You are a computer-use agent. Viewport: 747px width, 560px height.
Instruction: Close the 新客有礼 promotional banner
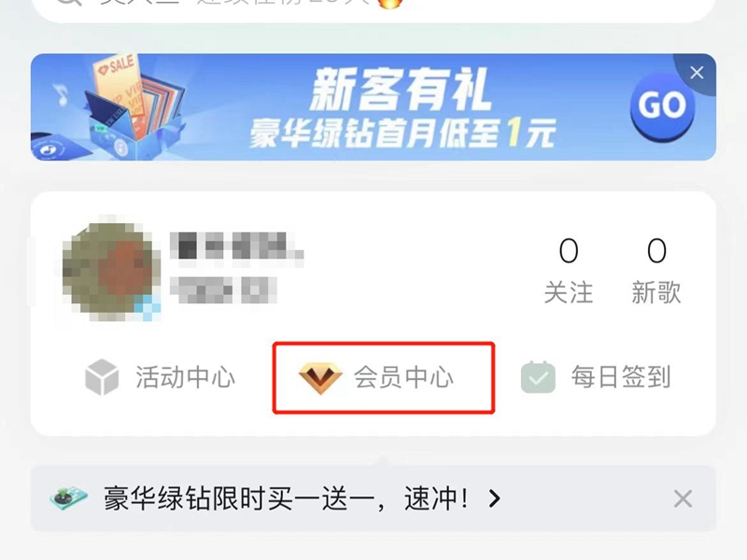tap(697, 73)
